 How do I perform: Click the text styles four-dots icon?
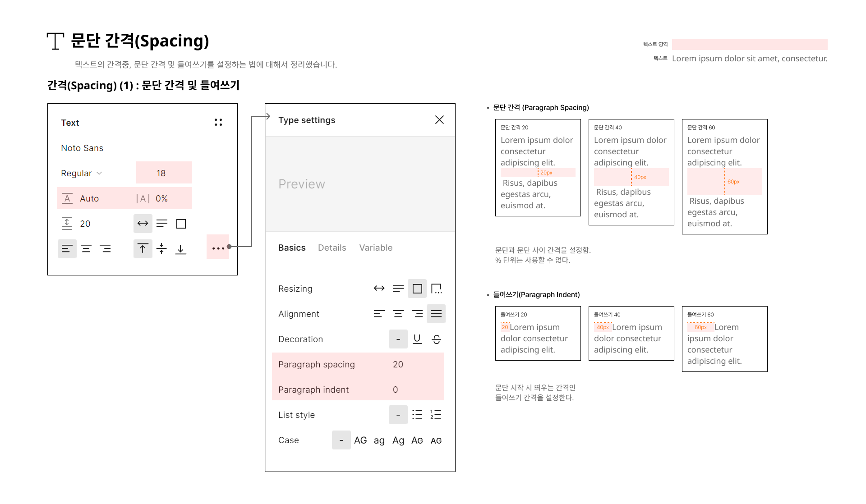point(218,122)
